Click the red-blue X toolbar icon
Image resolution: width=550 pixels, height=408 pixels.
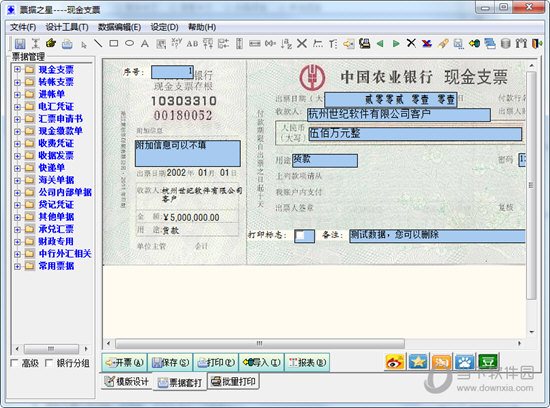click(x=427, y=44)
